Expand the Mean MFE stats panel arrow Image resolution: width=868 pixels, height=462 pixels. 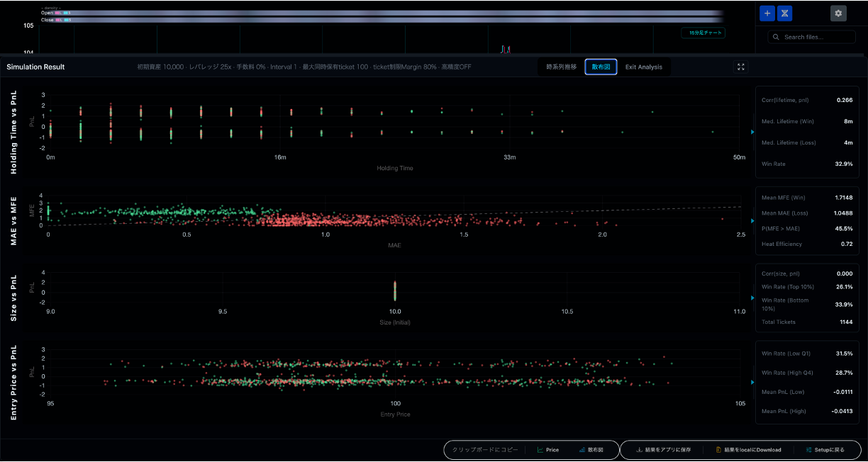click(753, 220)
